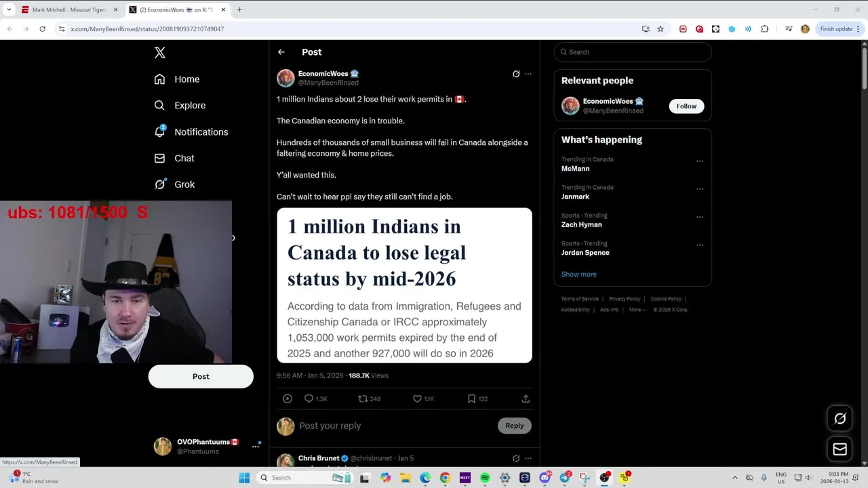Open the McMann trending topic
This screenshot has height=488, width=868.
coord(575,169)
